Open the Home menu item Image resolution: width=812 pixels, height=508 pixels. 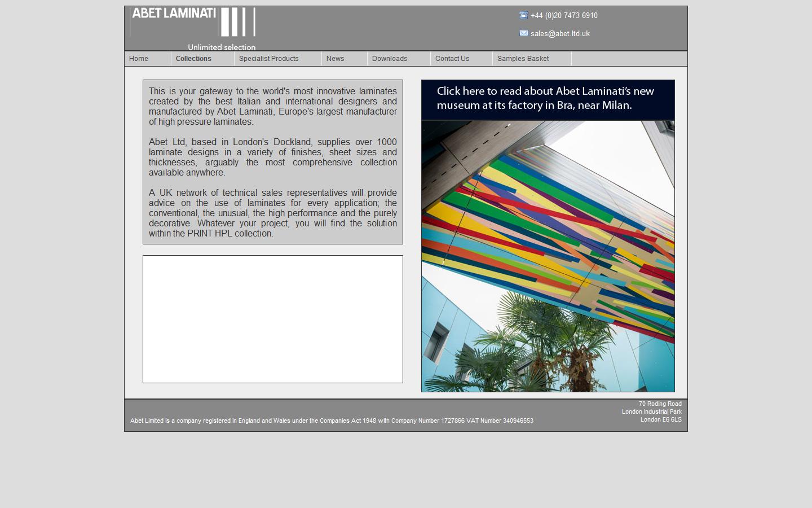coord(138,59)
